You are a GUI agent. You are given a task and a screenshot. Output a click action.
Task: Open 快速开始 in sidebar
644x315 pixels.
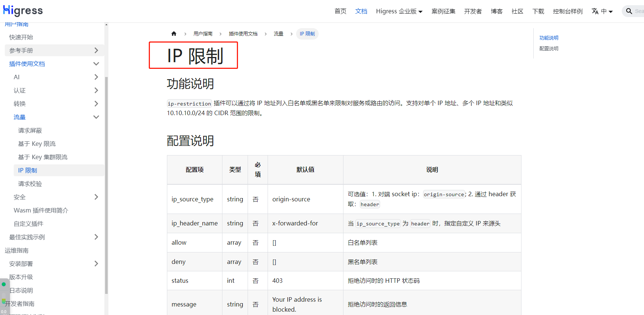(x=21, y=37)
